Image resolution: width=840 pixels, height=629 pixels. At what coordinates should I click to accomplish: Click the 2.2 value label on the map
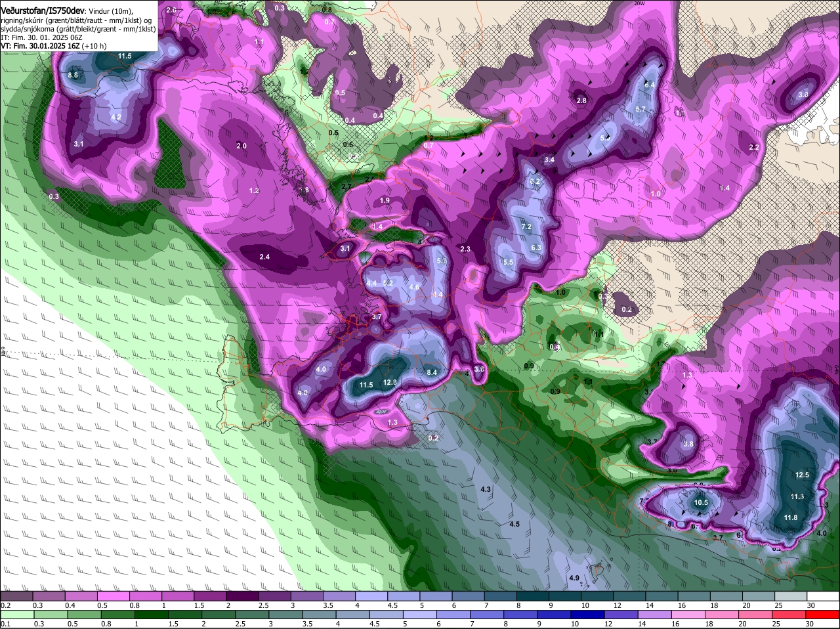click(754, 147)
